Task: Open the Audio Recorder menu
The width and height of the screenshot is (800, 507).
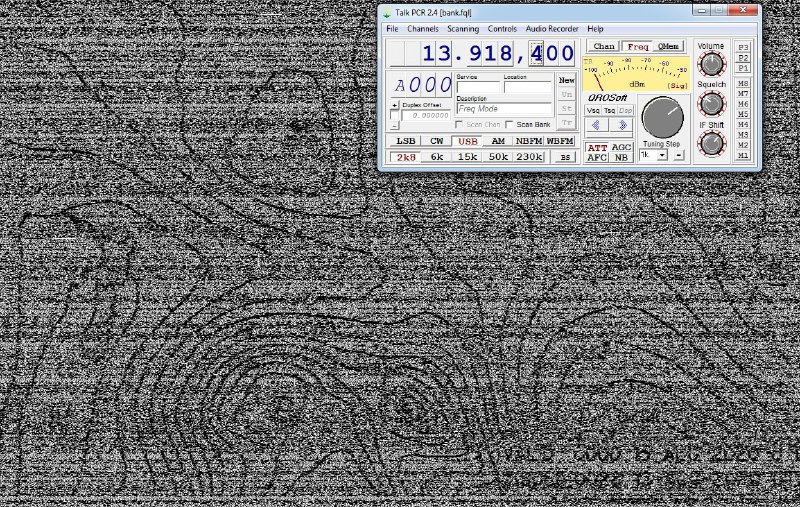Action: click(552, 29)
